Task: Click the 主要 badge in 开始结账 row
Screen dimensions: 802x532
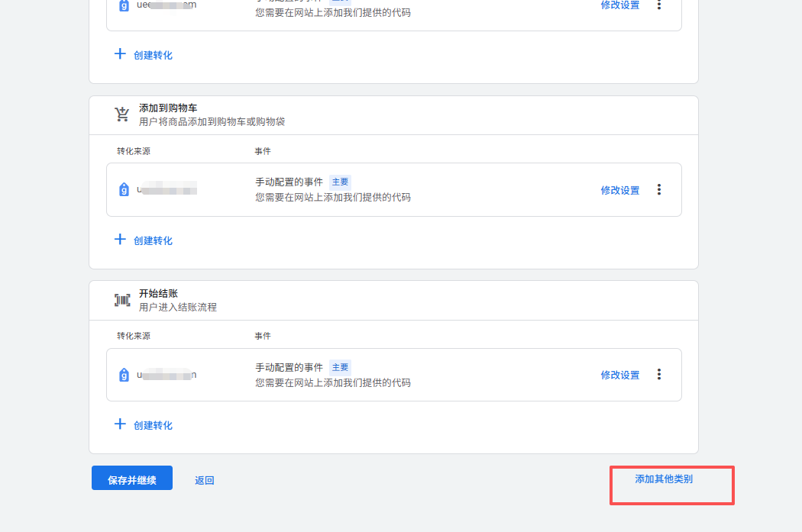Action: (340, 367)
